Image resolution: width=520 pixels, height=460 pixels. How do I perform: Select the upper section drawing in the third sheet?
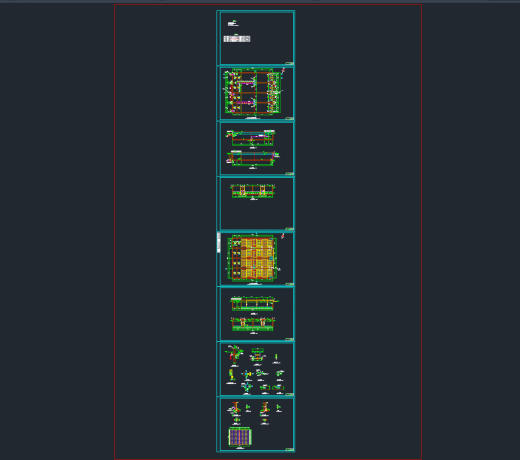coord(251,138)
